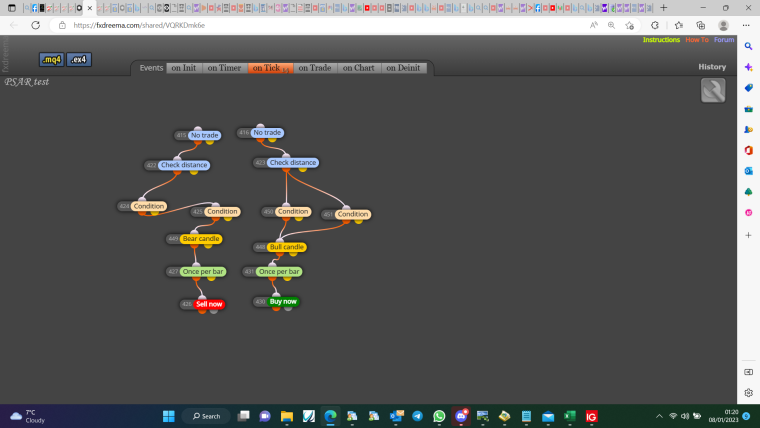760x428 pixels.
Task: Open the Instructions link
Action: coord(661,40)
